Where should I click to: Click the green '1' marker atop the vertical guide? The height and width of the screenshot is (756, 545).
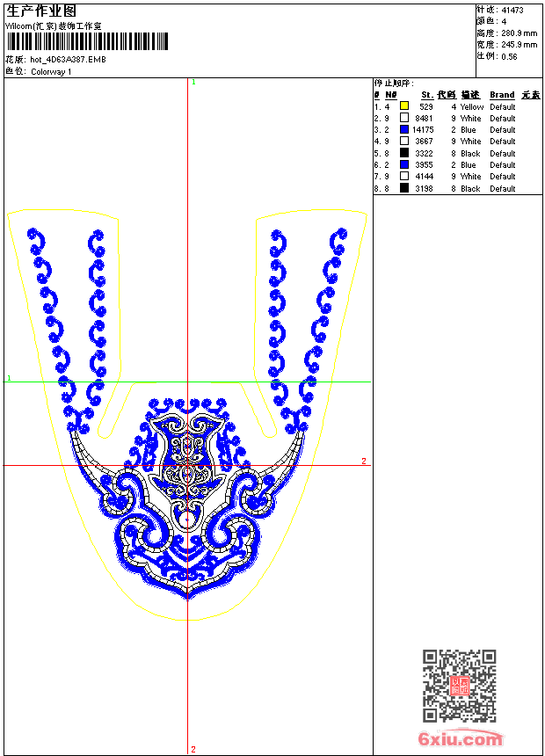click(193, 83)
